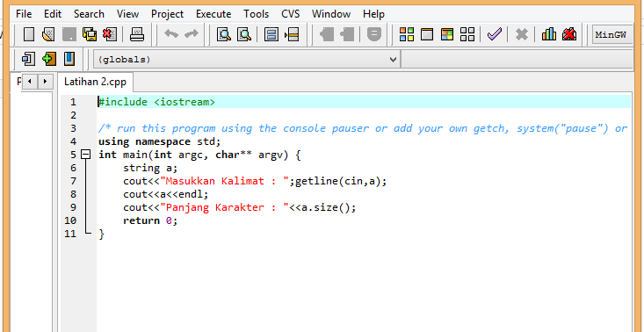Click line number 2 in gutter
Screen dimensions: 644x332
click(73, 115)
